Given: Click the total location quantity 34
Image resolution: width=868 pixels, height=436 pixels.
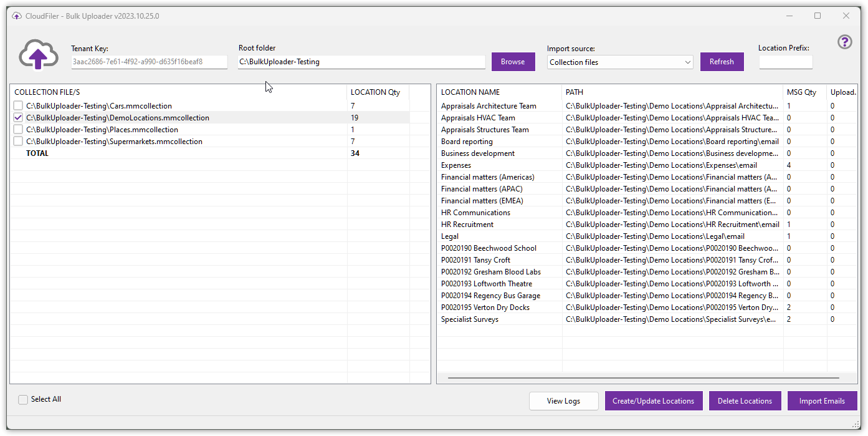Looking at the screenshot, I should pos(355,153).
